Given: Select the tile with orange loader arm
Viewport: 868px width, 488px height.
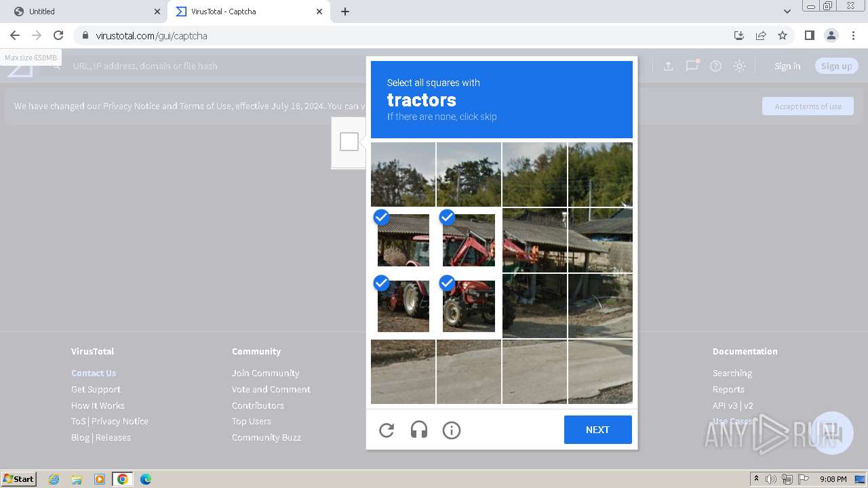Looking at the screenshot, I should click(x=534, y=240).
